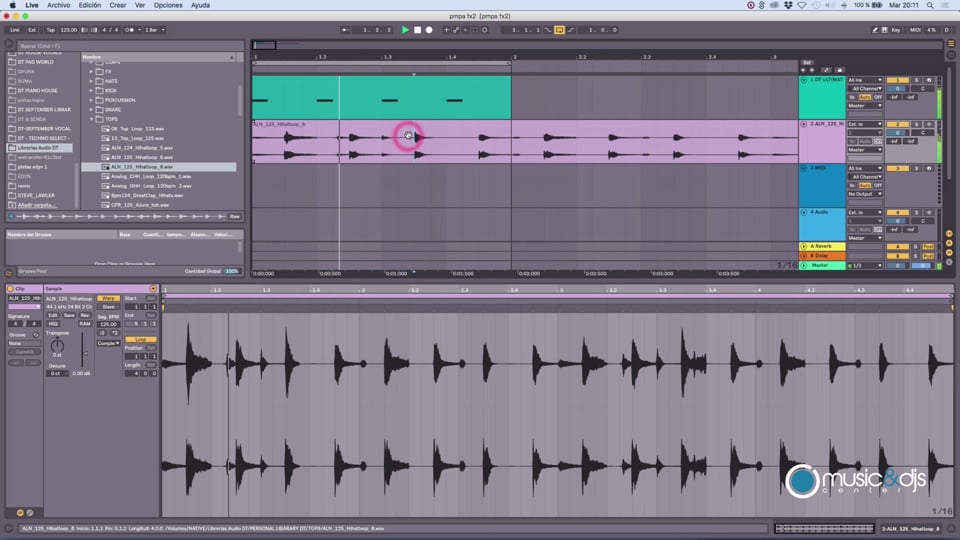Adjust the Transpose knob in Sample box
Viewport: 960px width, 540px height.
[57, 345]
